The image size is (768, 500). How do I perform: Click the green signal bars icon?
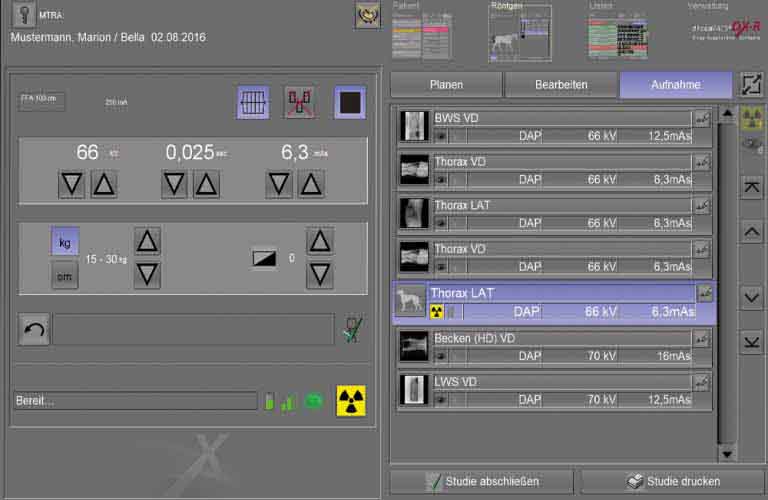[x=288, y=403]
